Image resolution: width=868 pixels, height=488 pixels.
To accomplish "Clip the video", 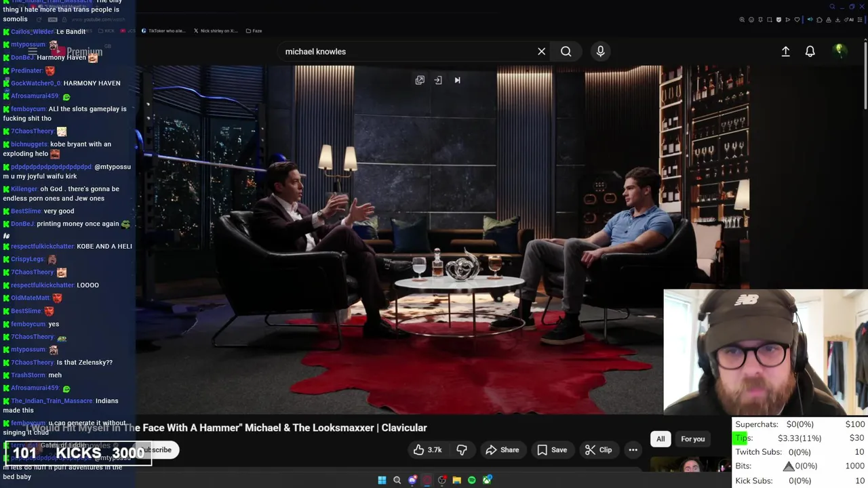I will tap(598, 450).
